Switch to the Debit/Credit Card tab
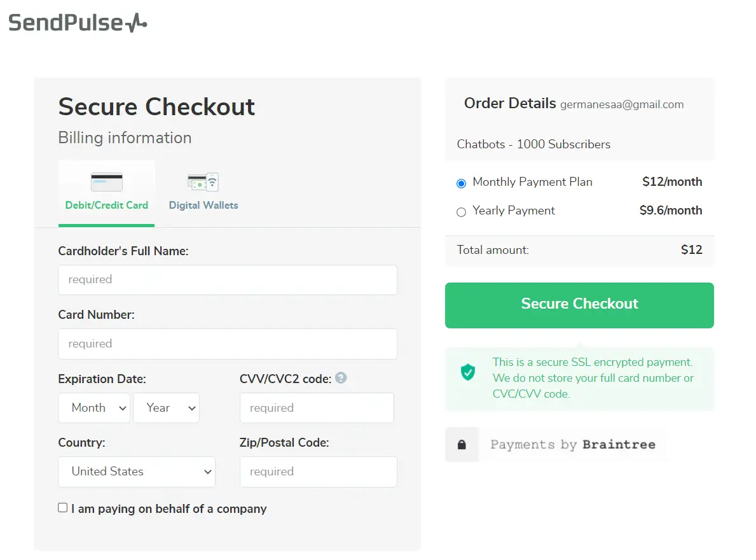 coord(107,205)
